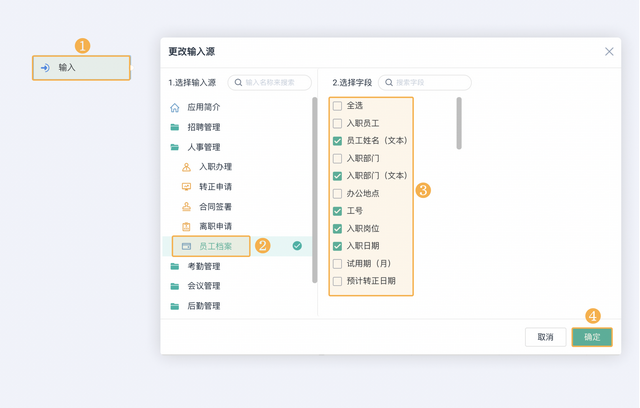Check the 全选 checkbox

click(338, 106)
